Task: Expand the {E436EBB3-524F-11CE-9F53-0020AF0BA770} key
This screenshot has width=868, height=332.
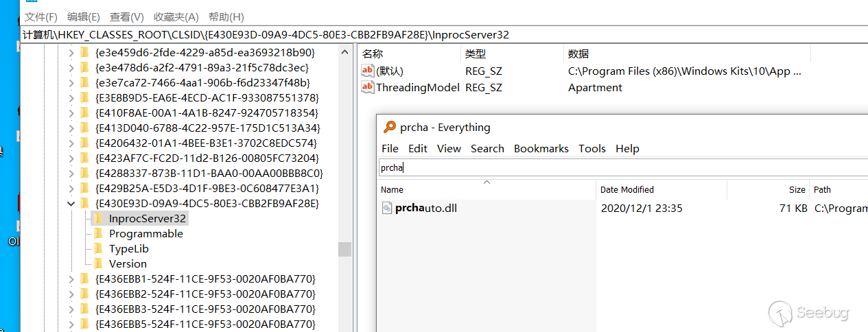Action: [x=71, y=309]
